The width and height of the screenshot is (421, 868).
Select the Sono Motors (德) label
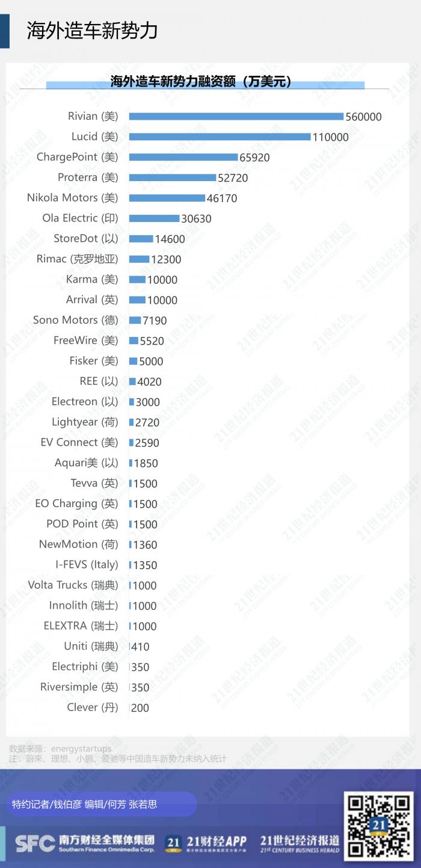click(x=75, y=320)
